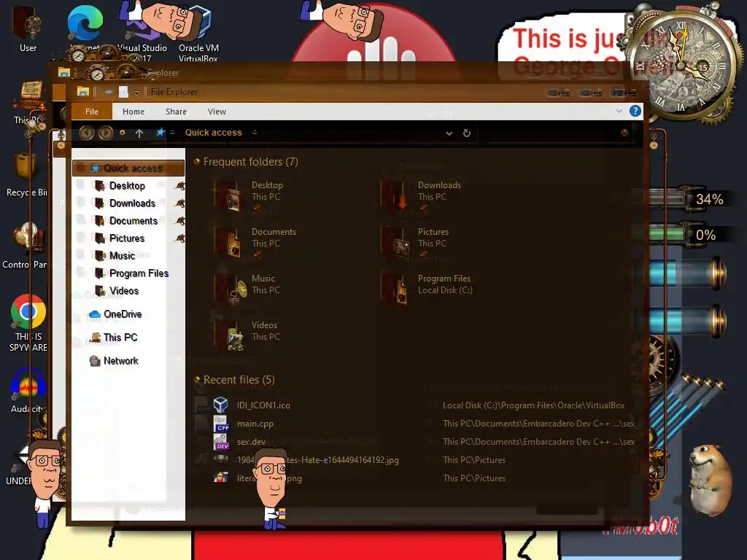
Task: Open the Control Panel desktop icon
Action: pyautogui.click(x=26, y=245)
